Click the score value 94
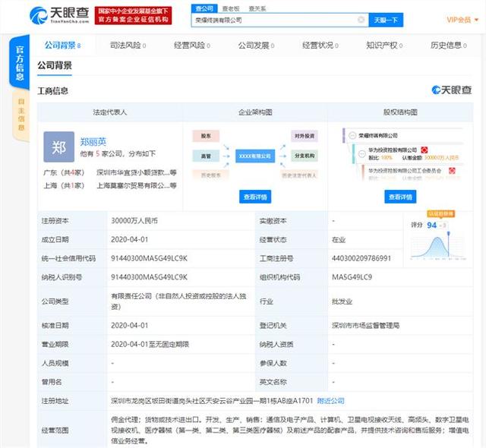 click(432, 225)
